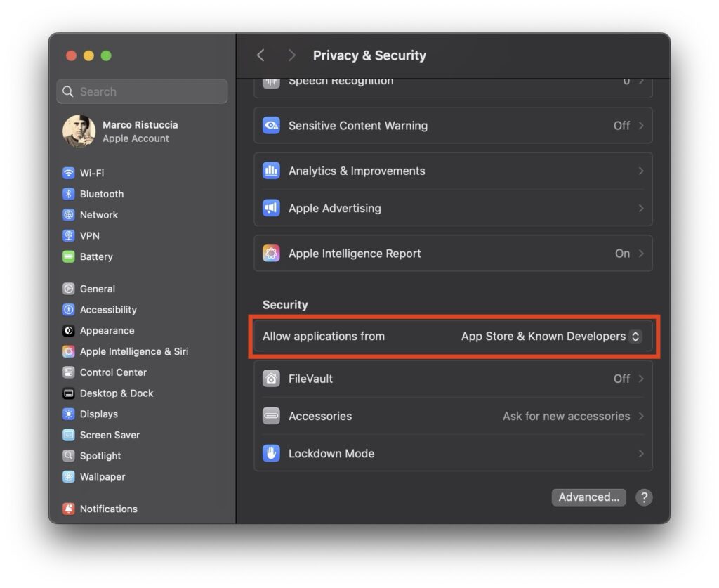Open General settings pane
The image size is (719, 588).
click(x=97, y=289)
